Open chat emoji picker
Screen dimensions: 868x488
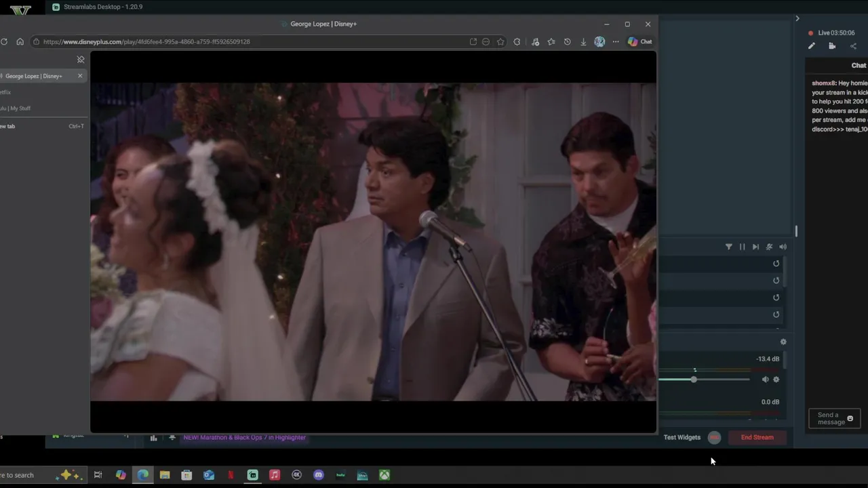[850, 419]
